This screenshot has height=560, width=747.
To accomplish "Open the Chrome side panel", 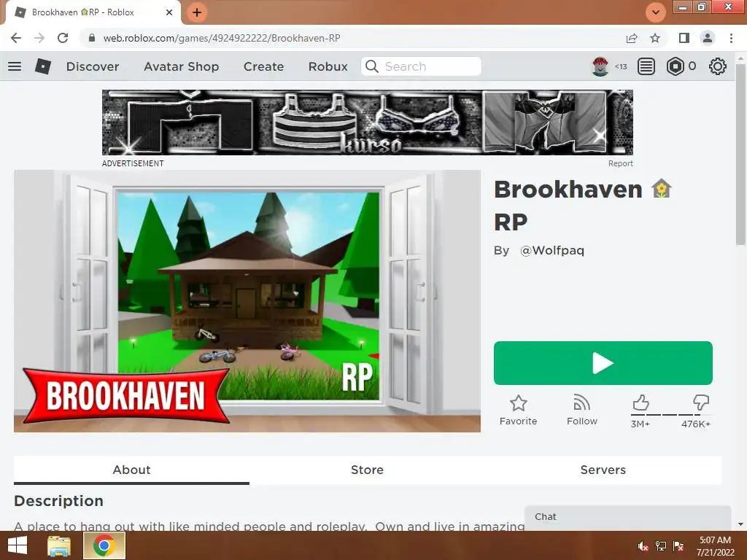I will tap(684, 38).
